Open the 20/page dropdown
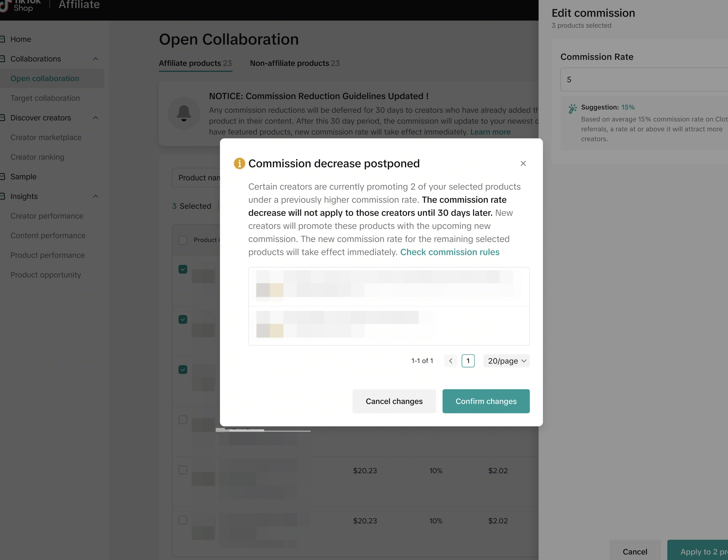728x560 pixels. click(x=506, y=361)
